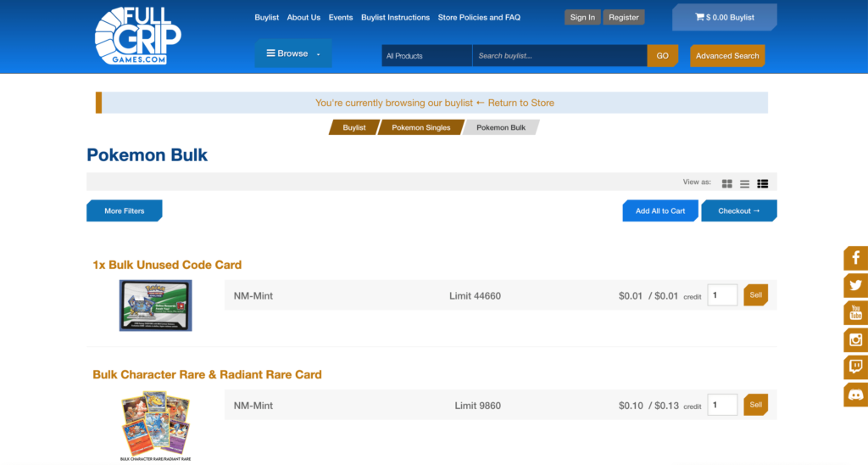
Task: Open the Events menu item
Action: click(341, 17)
